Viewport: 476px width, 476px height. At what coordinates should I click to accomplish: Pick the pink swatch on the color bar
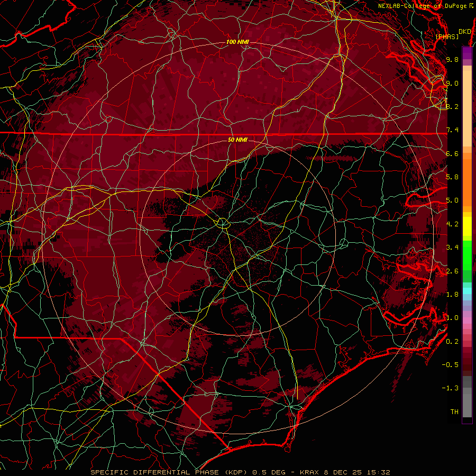coord(467,321)
